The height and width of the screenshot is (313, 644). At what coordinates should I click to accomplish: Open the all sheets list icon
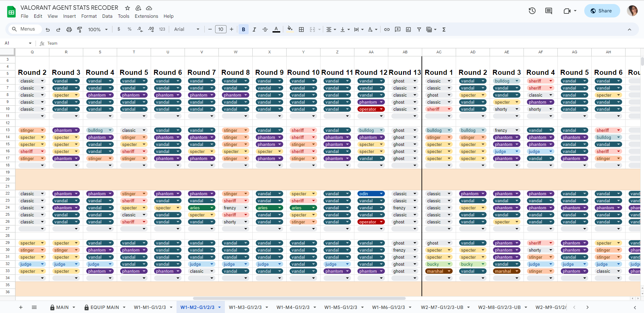(x=34, y=307)
